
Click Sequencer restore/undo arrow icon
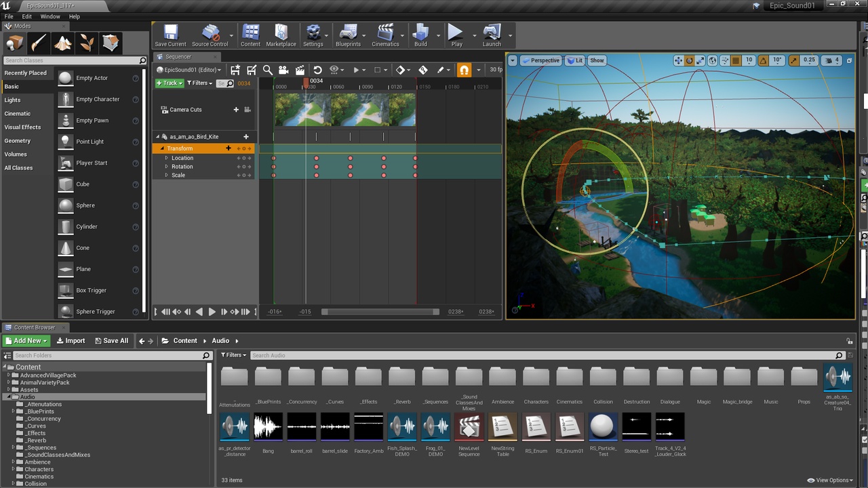[317, 70]
